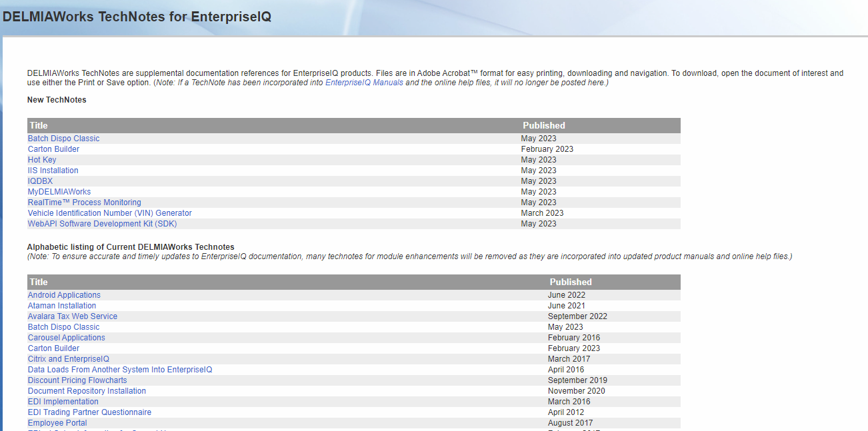The image size is (868, 431).
Task: Select 'March 2017' date for Citrix row
Action: tap(569, 359)
